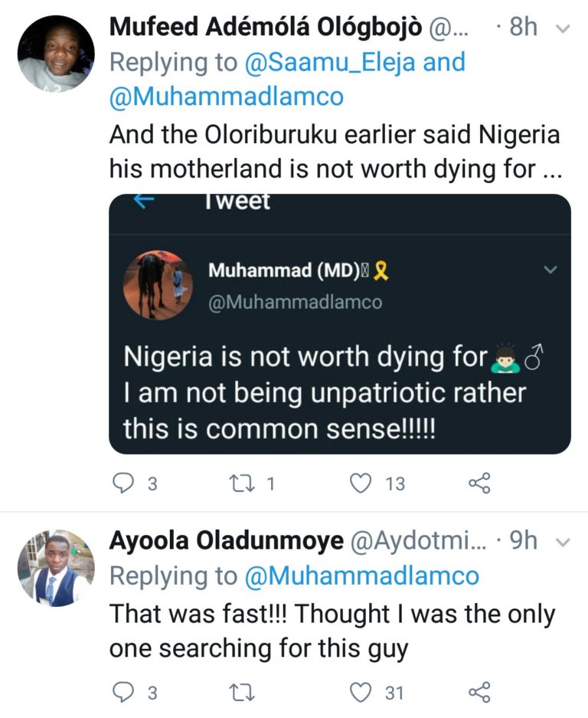Open Ayoola's tweet options chevron

pos(563,543)
